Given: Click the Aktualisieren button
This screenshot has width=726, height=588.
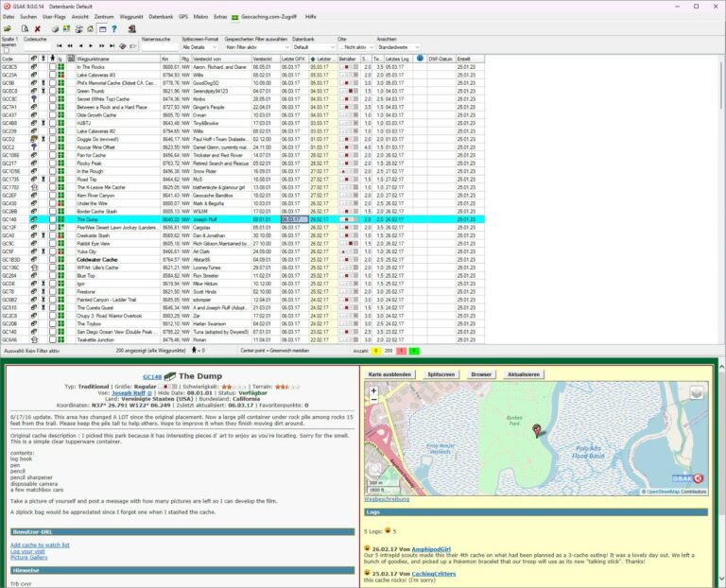Looking at the screenshot, I should point(523,374).
